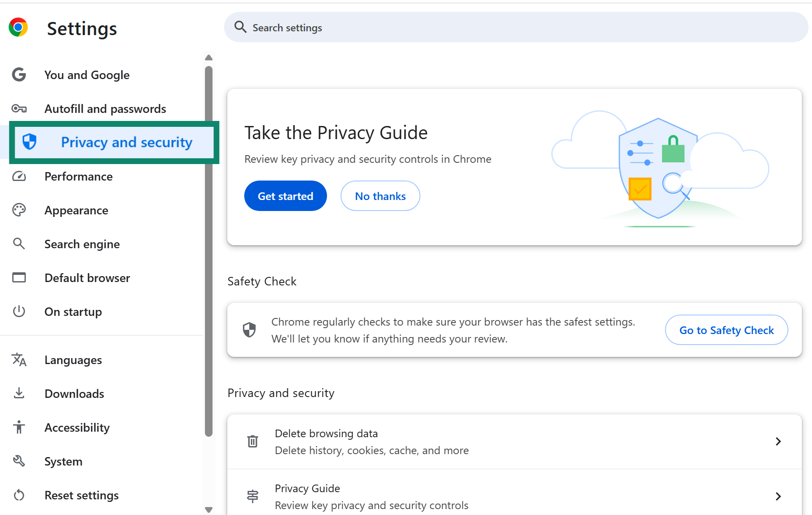The width and height of the screenshot is (812, 515).
Task: Click the wrench icon next to System
Action: pos(19,461)
